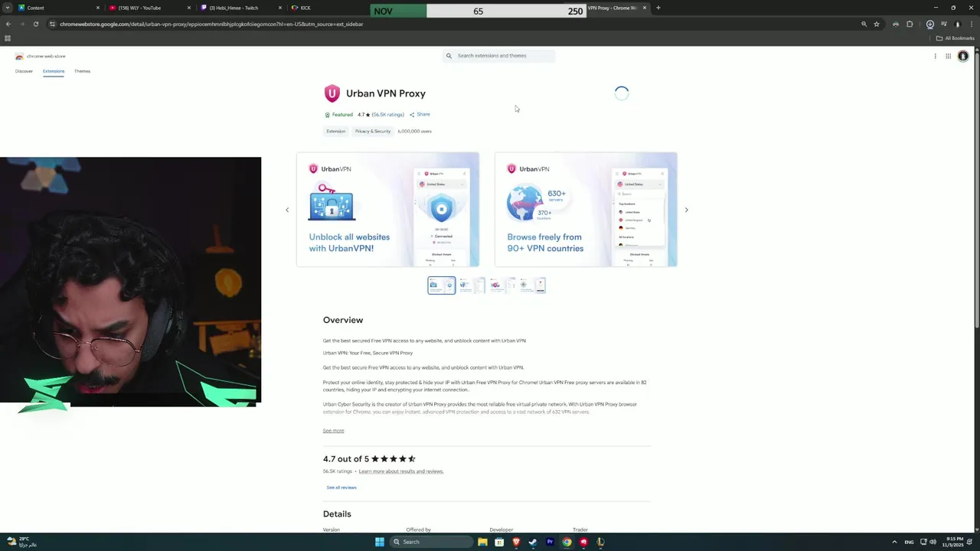Select the second screenshot thumbnail
The image size is (980, 551).
[472, 285]
